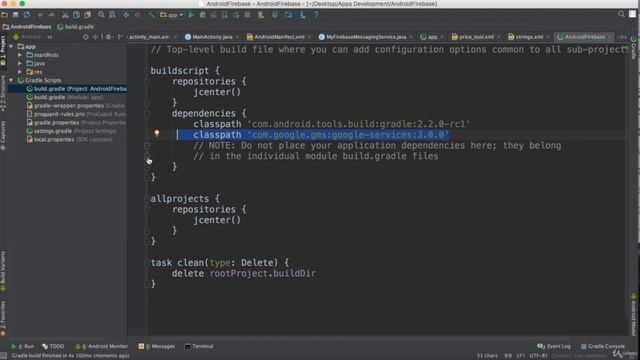The image size is (640, 360).
Task: Collapse the Gradle Scripts node
Action: tap(11, 80)
